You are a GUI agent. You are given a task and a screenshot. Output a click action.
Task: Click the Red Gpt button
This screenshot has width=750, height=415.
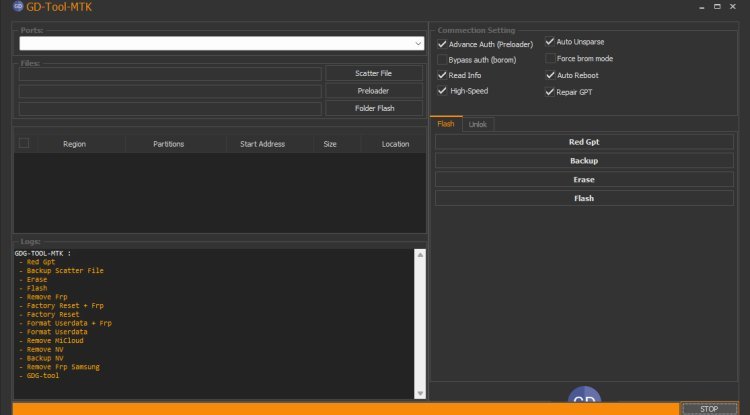pyautogui.click(x=584, y=142)
